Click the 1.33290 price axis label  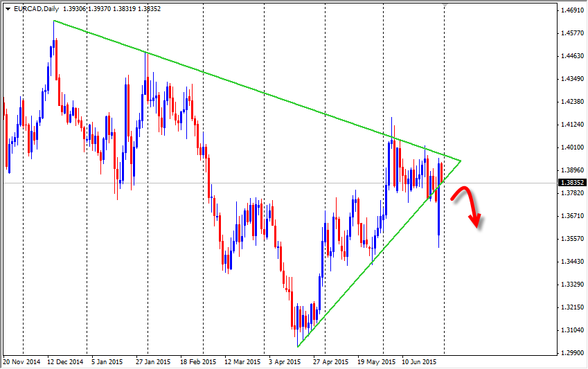tap(572, 285)
